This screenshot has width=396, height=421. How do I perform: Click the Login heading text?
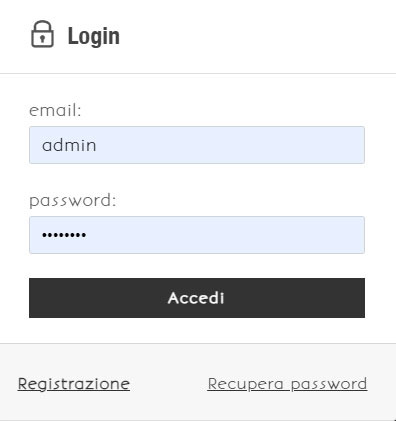(x=94, y=36)
